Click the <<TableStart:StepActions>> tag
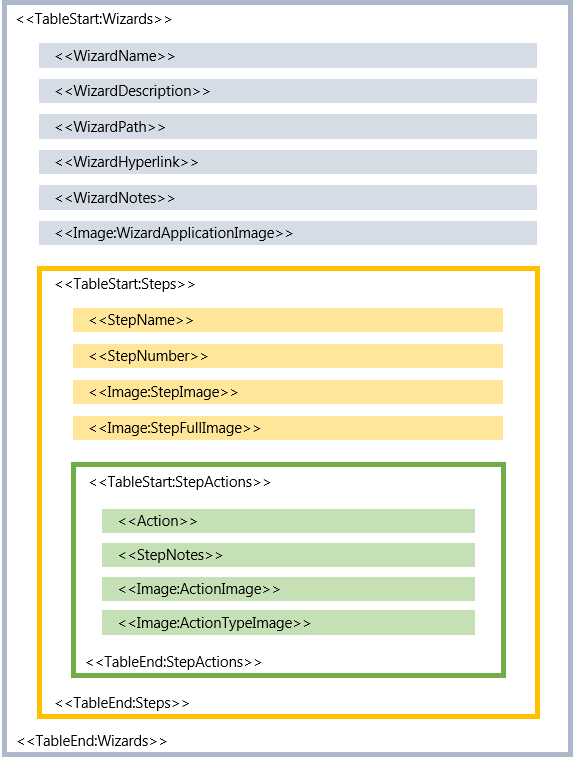 click(x=180, y=482)
